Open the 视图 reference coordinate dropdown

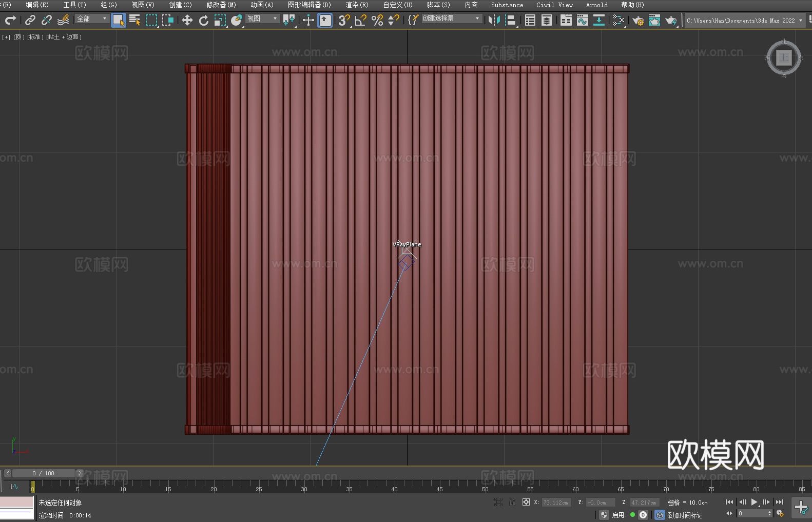tap(262, 18)
